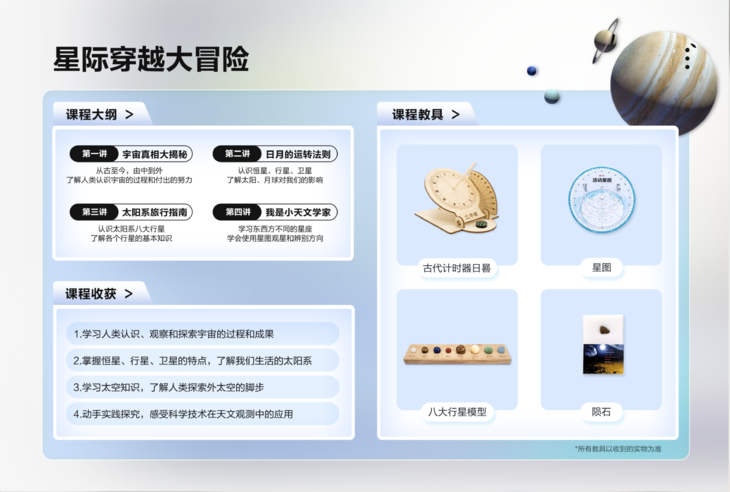The image size is (730, 492).
Task: Click the small teal planet icon
Action: coord(552,96)
